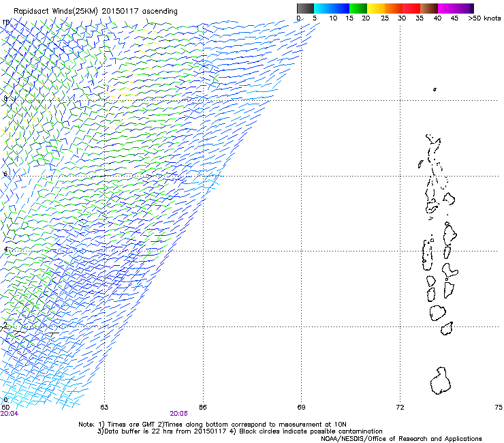Click the tiny island outline above 8N
Viewport: 504px width, 443px height.
[x=435, y=89]
